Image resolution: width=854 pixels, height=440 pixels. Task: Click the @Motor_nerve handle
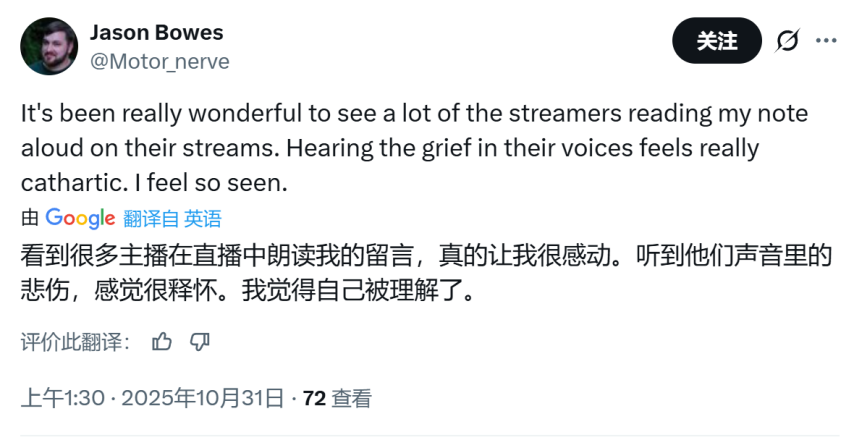[x=160, y=62]
